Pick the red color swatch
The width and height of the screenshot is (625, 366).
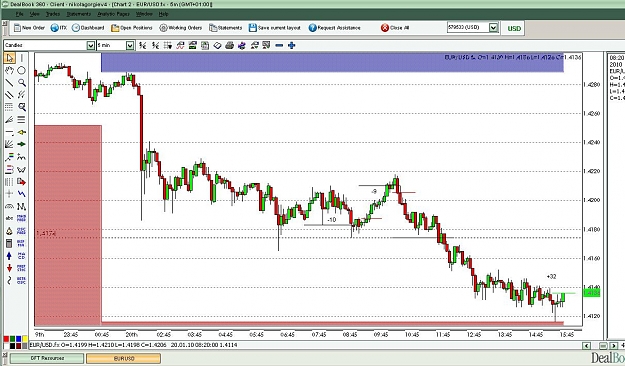point(6,339)
